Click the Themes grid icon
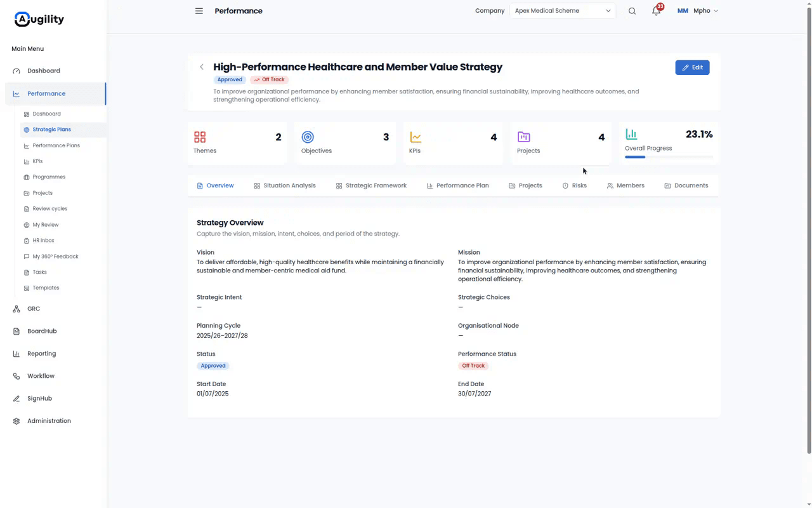This screenshot has width=812, height=508. tap(200, 137)
